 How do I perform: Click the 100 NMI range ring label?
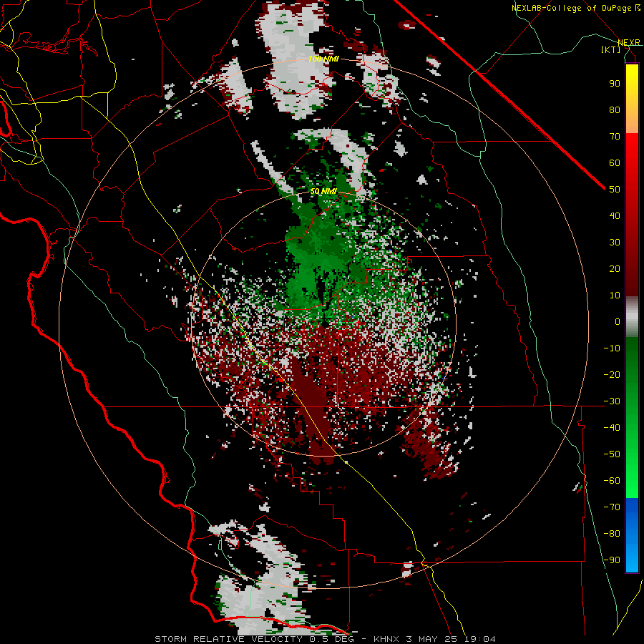point(323,59)
